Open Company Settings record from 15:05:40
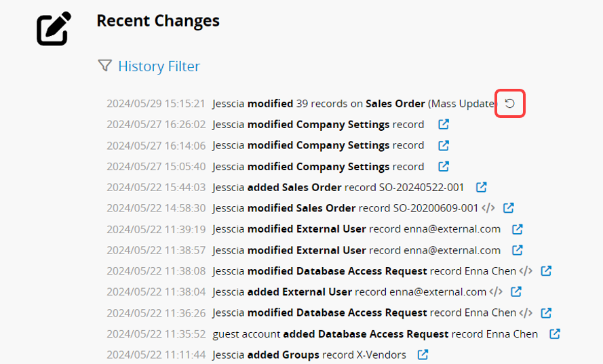603x364 pixels. coord(444,167)
